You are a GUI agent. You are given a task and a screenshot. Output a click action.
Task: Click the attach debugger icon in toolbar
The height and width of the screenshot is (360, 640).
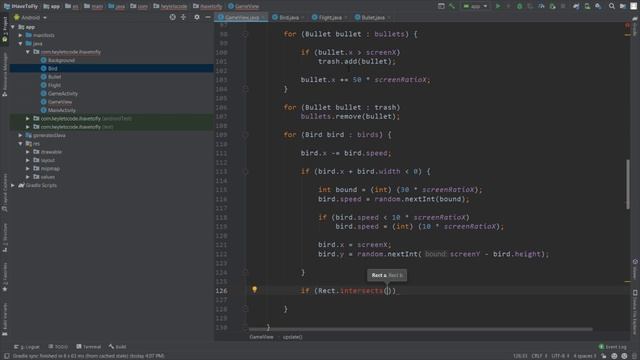point(552,6)
